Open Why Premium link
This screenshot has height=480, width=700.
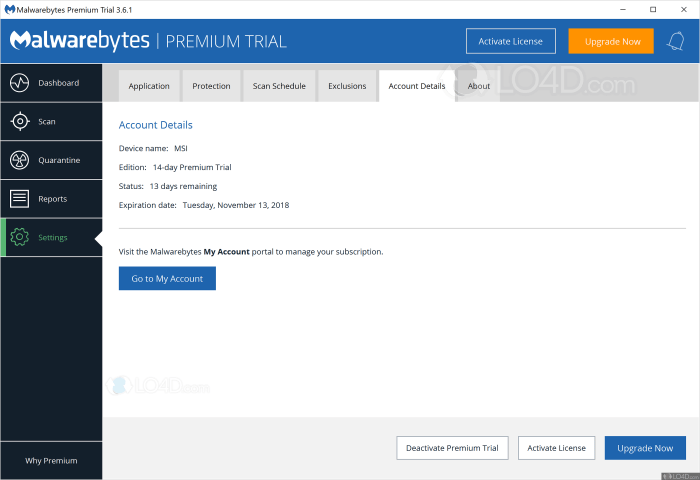tap(51, 460)
